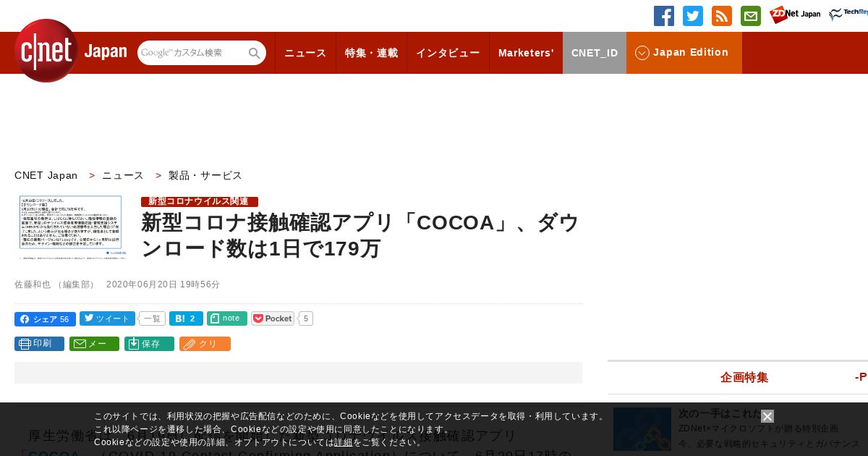Open the インタビュー menu
This screenshot has height=456, width=868.
coord(448,53)
